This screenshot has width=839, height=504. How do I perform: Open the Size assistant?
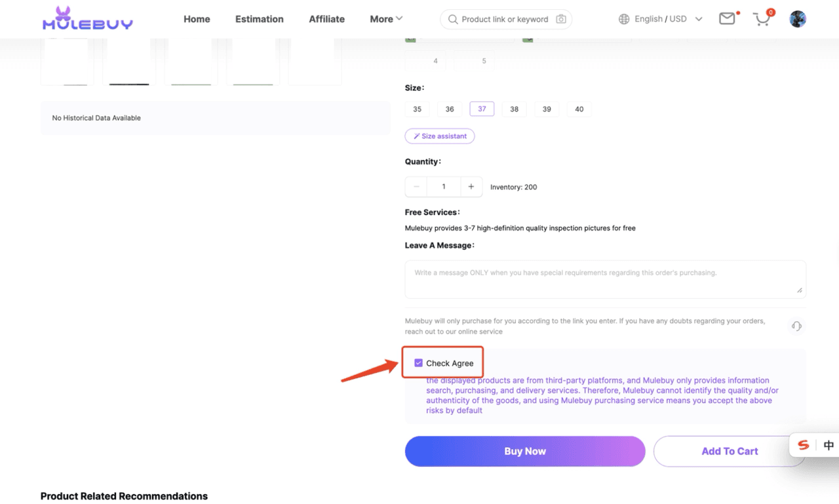pos(439,136)
